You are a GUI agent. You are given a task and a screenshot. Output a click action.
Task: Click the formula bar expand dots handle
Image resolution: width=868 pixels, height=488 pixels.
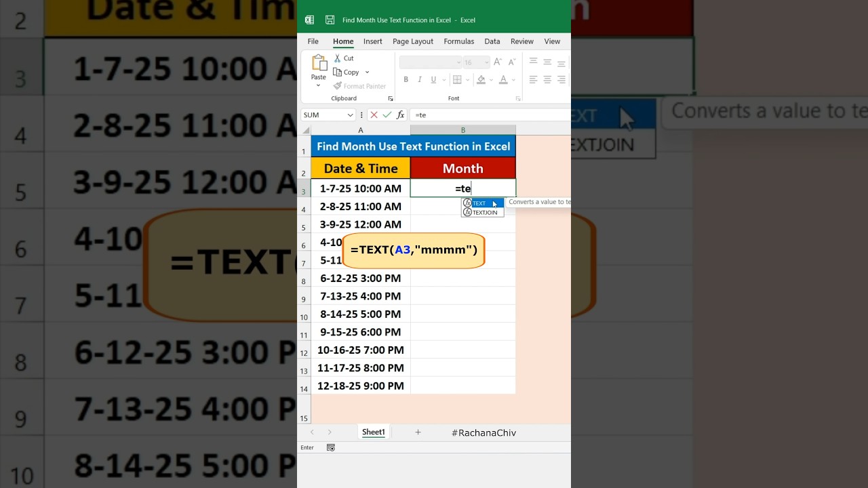pos(361,115)
